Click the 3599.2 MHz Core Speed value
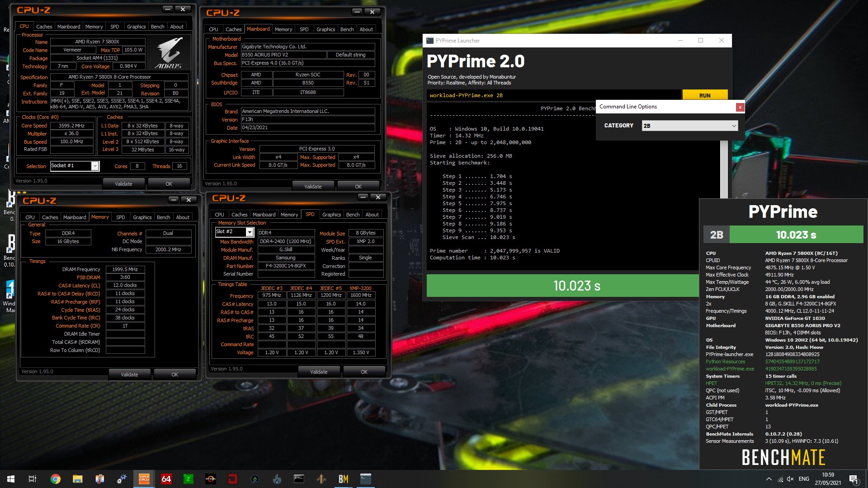The image size is (868, 488). 71,126
